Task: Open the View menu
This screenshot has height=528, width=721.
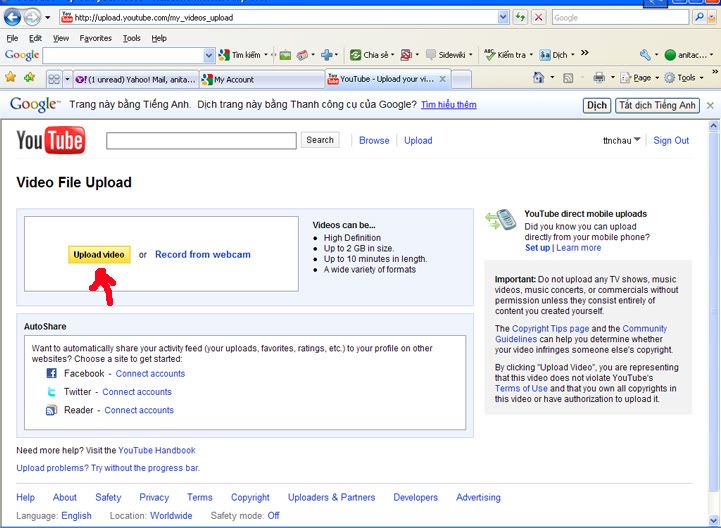Action: click(61, 38)
